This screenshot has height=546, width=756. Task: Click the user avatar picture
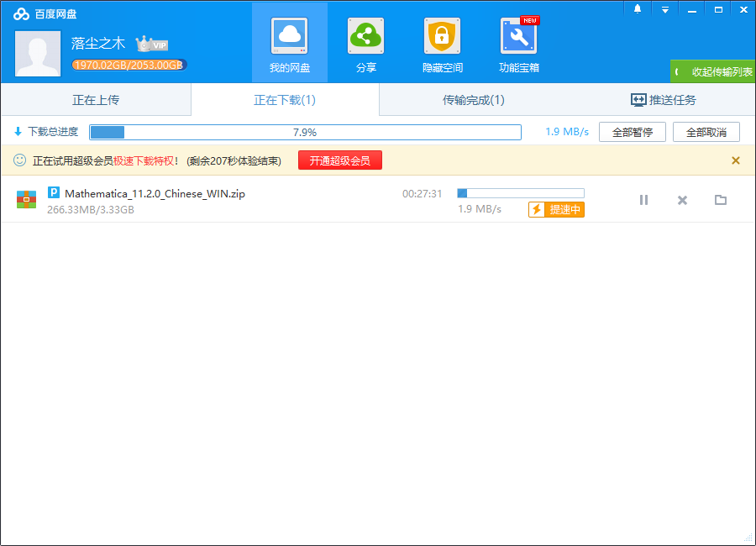click(x=38, y=54)
